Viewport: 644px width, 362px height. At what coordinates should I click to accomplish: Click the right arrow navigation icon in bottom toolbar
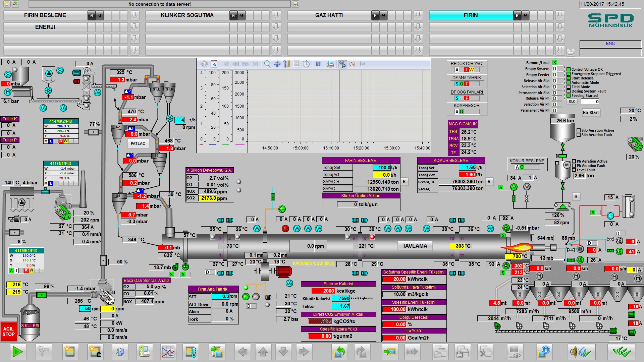click(304, 352)
